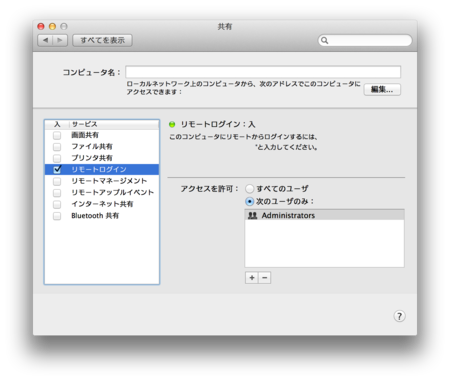Viewport: 450px width, 381px height.
Task: Minimize the window with yellow button
Action: coord(52,26)
